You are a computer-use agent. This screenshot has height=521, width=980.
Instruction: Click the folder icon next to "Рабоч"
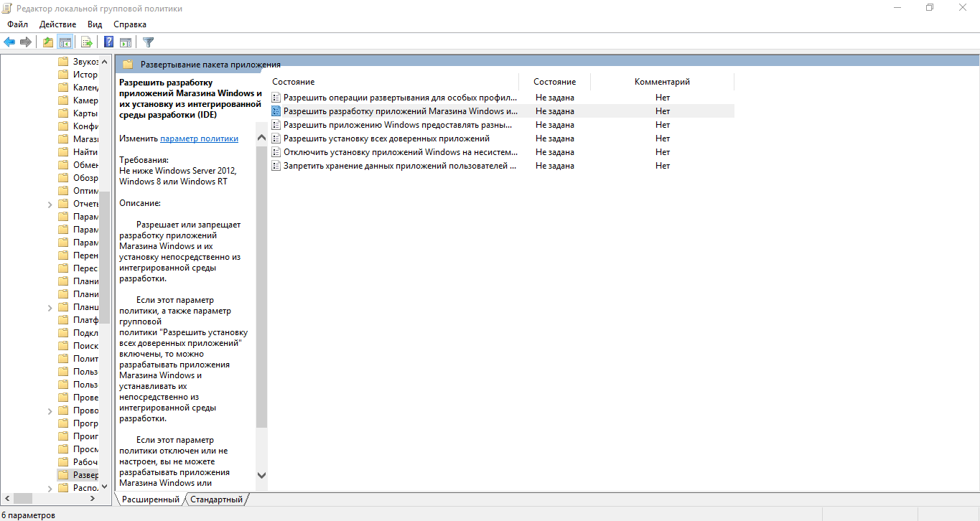(x=63, y=462)
